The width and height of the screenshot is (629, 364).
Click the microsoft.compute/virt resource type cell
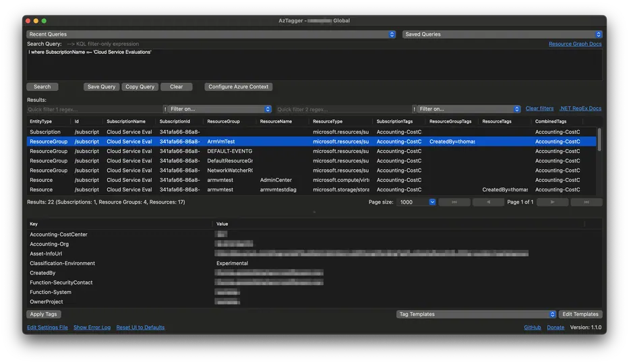[x=341, y=180]
